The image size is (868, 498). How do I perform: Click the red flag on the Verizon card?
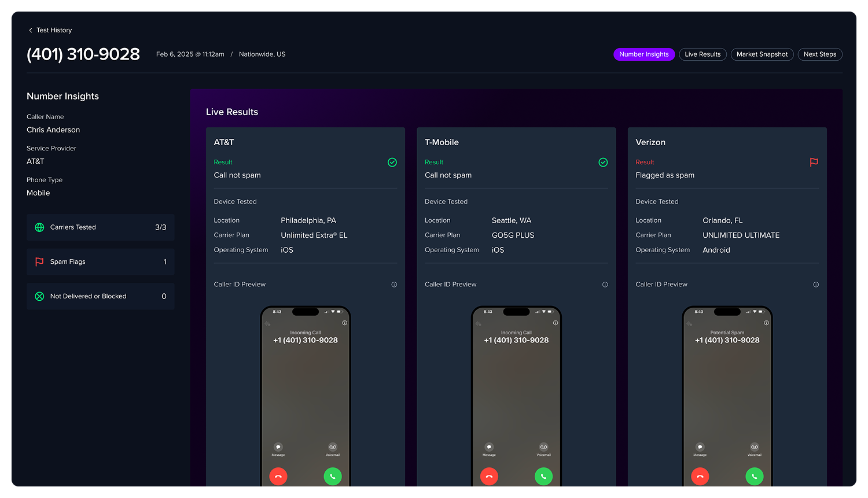pyautogui.click(x=814, y=163)
